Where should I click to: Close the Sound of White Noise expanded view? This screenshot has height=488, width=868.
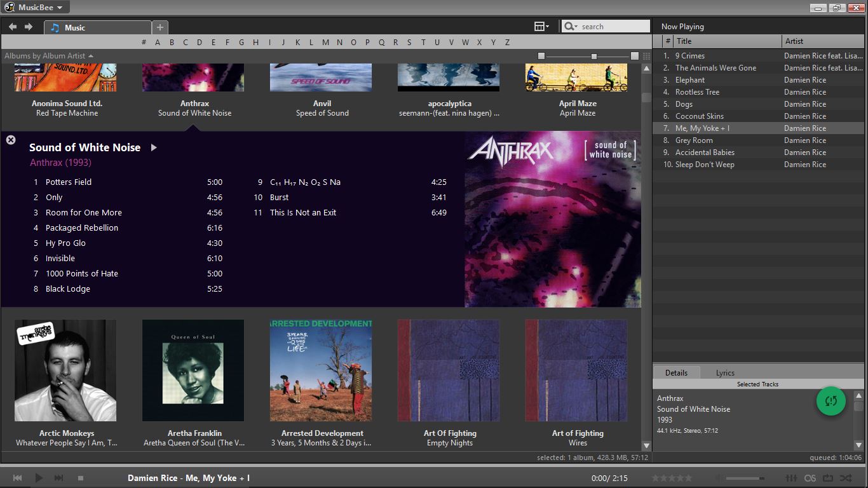tap(11, 140)
